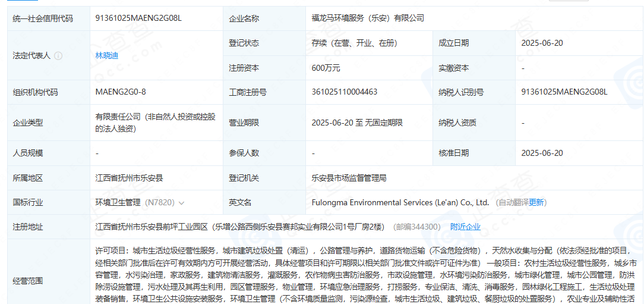This screenshot has width=644, height=304.
Task: Click the business scope paragraph starting 许可项目
Action: [366, 274]
